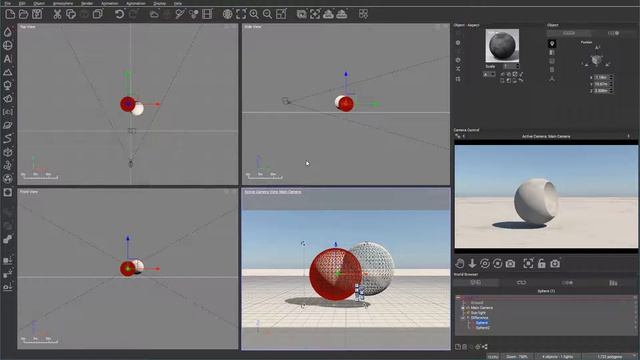Open a file with the folder icon
640x360 pixels.
click(24, 14)
